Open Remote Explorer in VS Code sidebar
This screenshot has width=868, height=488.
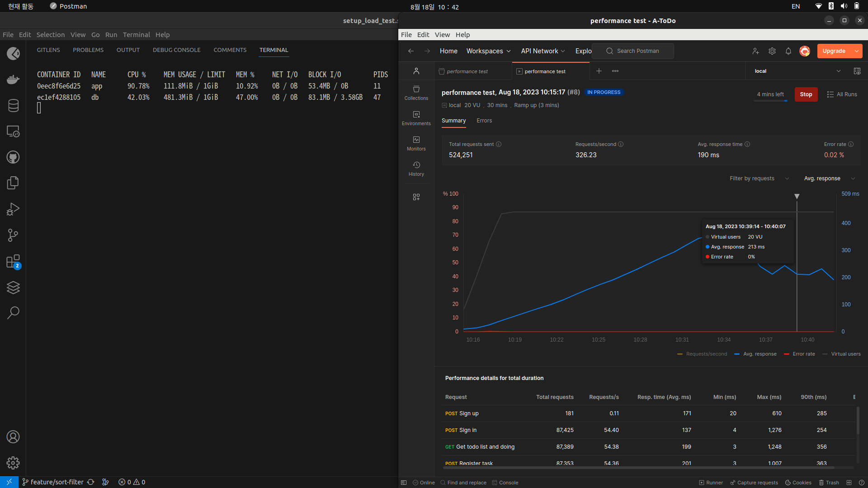pos(13,131)
